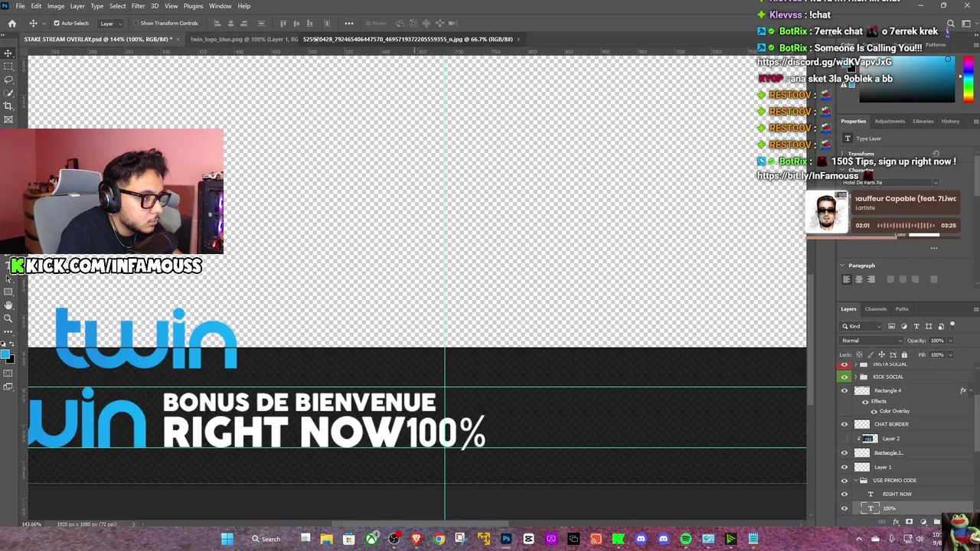Align horizontal centers in options bar

(x=230, y=23)
